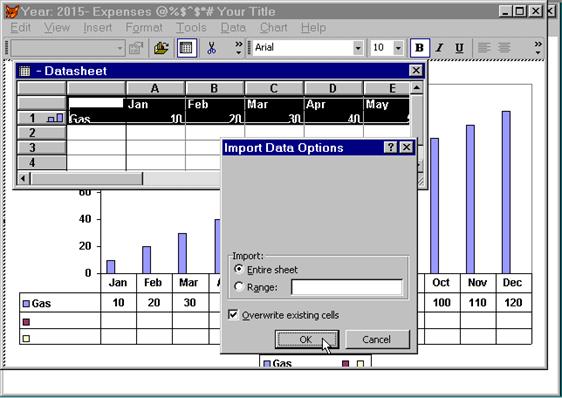Click the 'Mar' cell in the datasheet
Screen dimensions: 562x398
pyautogui.click(x=274, y=104)
